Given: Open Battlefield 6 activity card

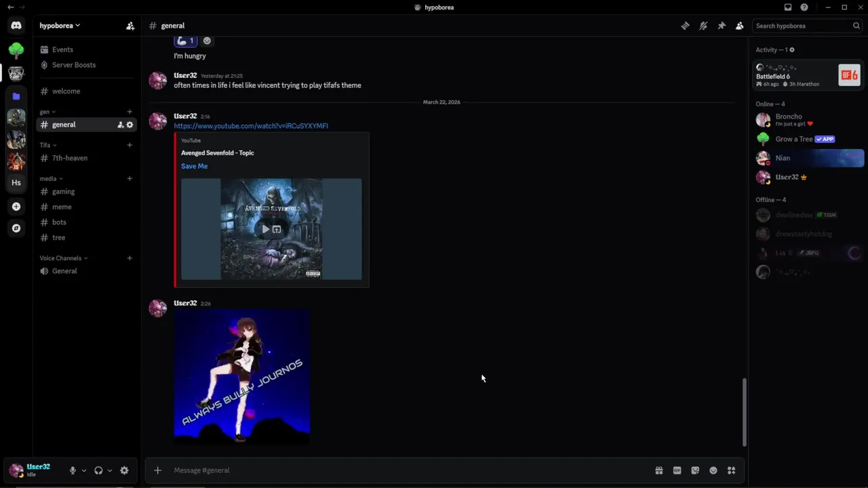Looking at the screenshot, I should [x=808, y=75].
